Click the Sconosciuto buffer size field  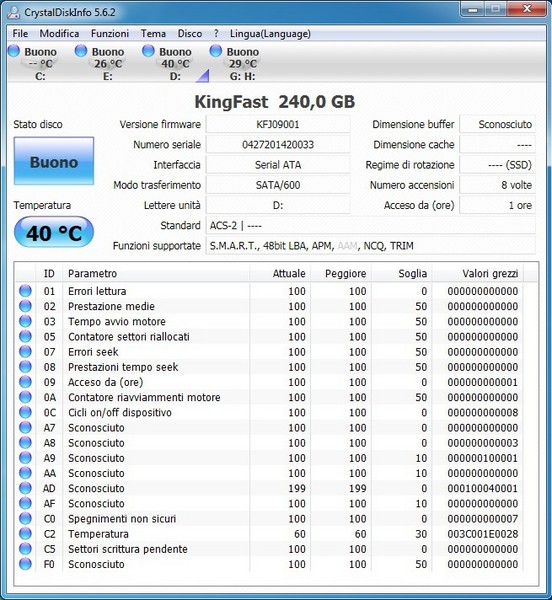[x=497, y=124]
